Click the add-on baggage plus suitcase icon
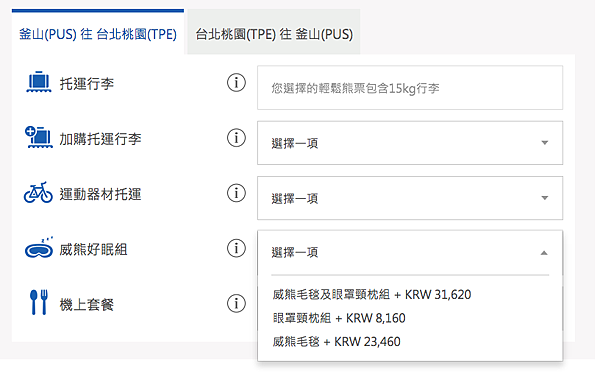Viewport: 600px width, 377px height. 39,137
